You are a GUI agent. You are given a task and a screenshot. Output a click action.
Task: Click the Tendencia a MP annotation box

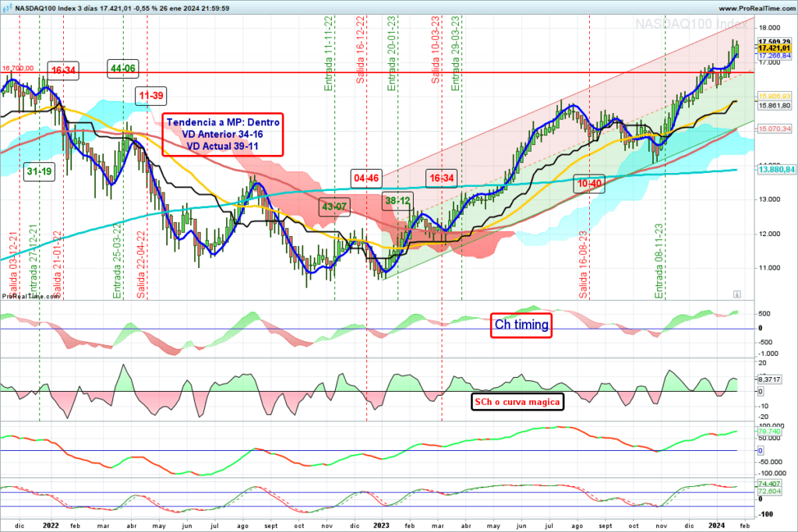tap(223, 134)
